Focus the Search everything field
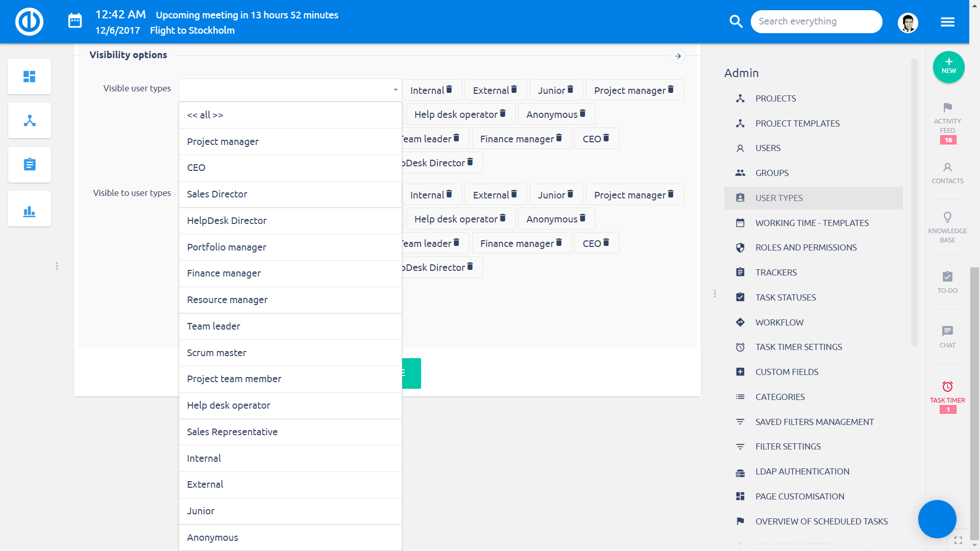Screen dimensions: 980x551 (x=816, y=21)
